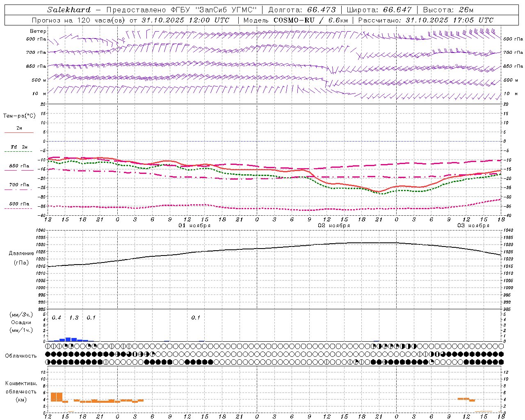Select the Широта: 66.647 latitude value

tap(379, 10)
